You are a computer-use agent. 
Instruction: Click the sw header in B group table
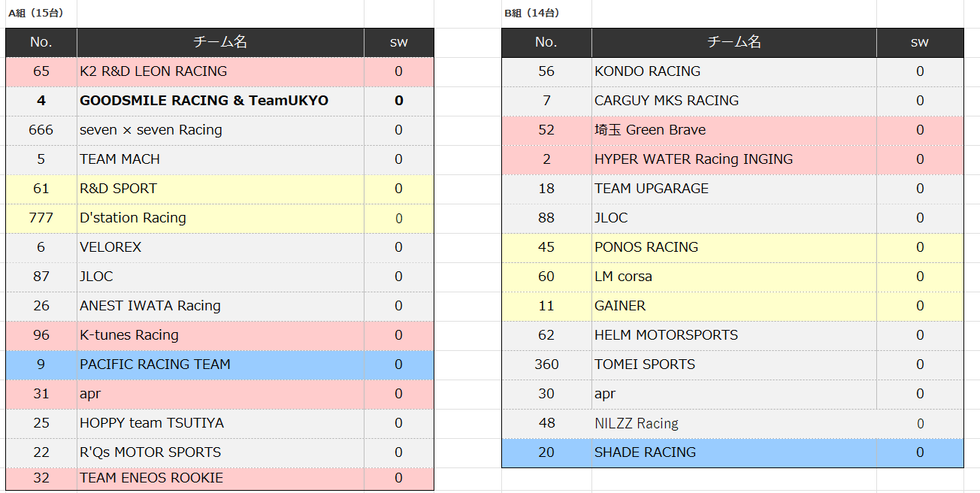pyautogui.click(x=919, y=42)
